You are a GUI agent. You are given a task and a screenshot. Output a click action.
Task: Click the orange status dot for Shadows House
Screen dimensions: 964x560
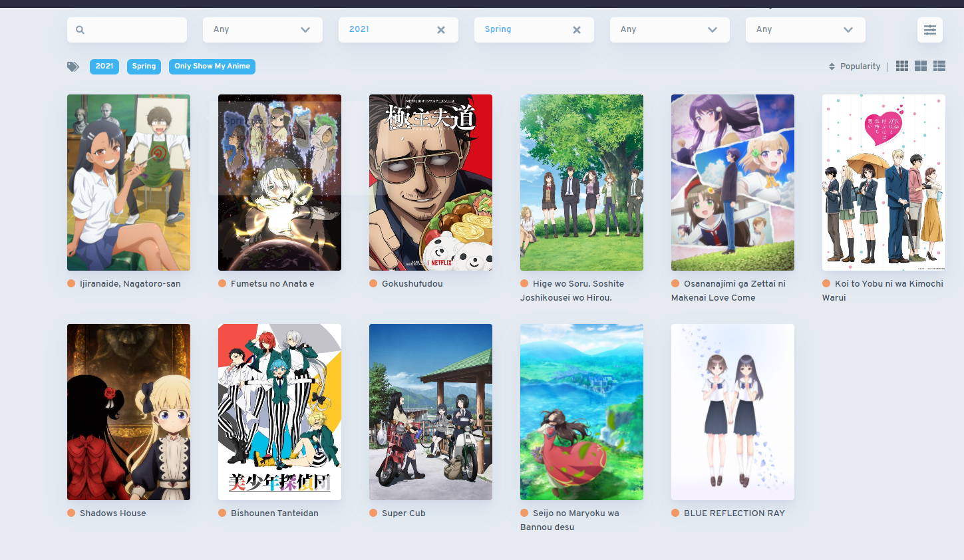71,513
